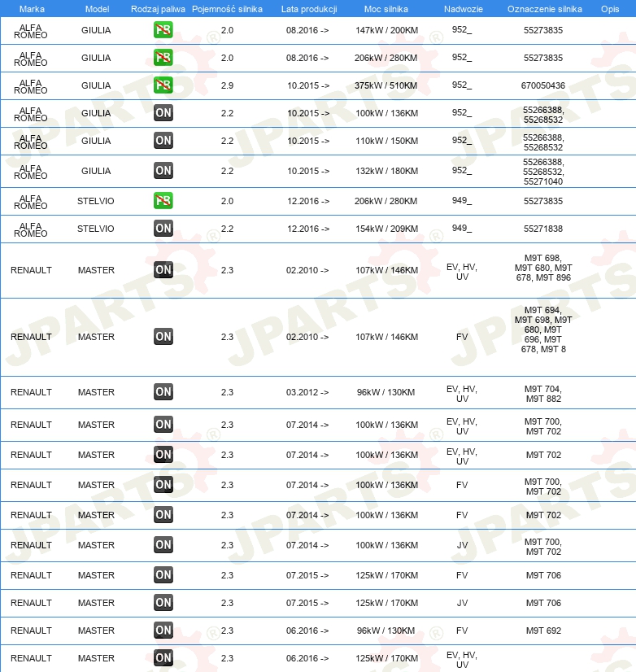
Task: Select the 132kW / 180KM power cell
Action: pyautogui.click(x=386, y=171)
